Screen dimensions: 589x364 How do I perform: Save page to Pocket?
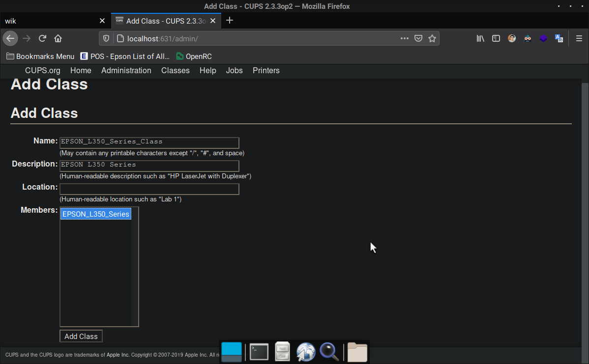418,38
